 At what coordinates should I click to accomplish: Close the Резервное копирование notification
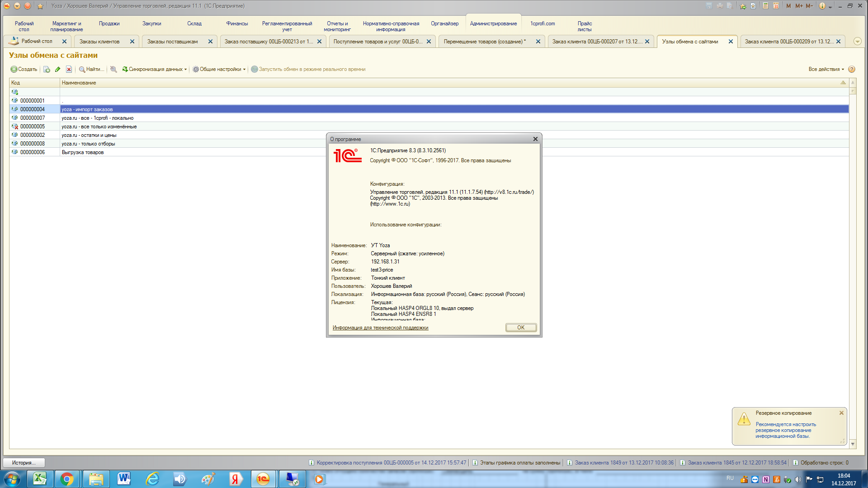coord(841,413)
